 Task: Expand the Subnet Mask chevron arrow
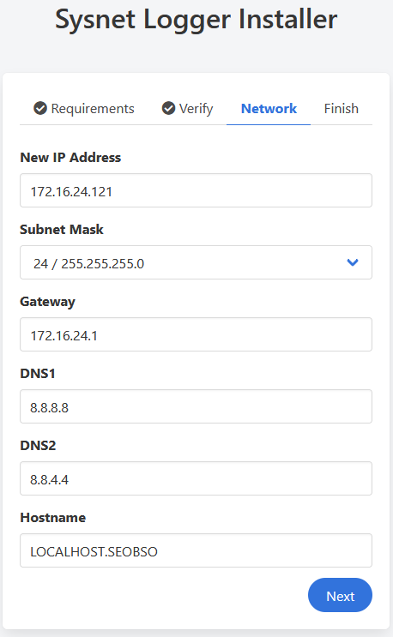tap(352, 262)
